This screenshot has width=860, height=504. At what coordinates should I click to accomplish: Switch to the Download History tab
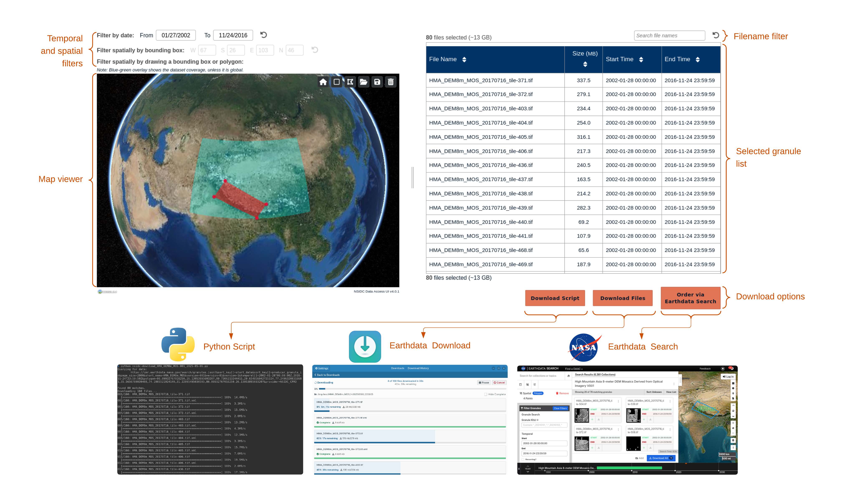pyautogui.click(x=418, y=368)
